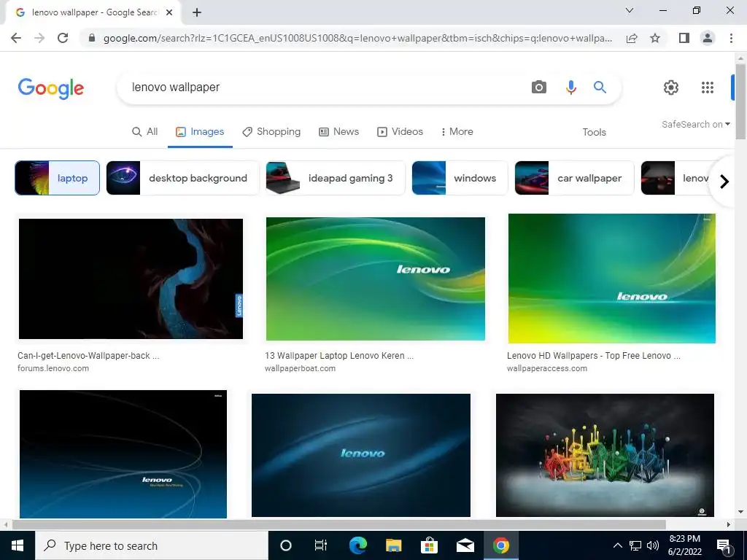Open the green-yellow wallpaperaccess Lenovo thumbnail
The height and width of the screenshot is (560, 747).
pyautogui.click(x=612, y=279)
